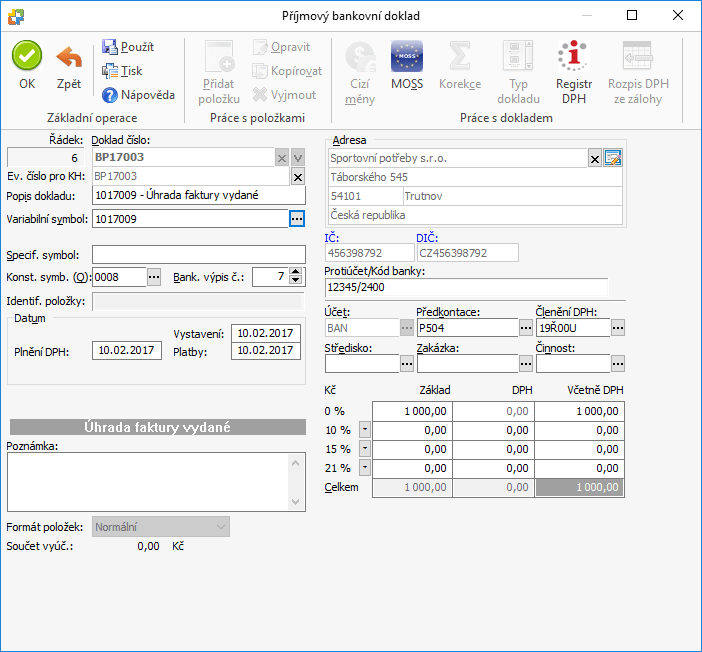Increase the Bank. výpis č. value
The image size is (702, 652).
point(296,272)
